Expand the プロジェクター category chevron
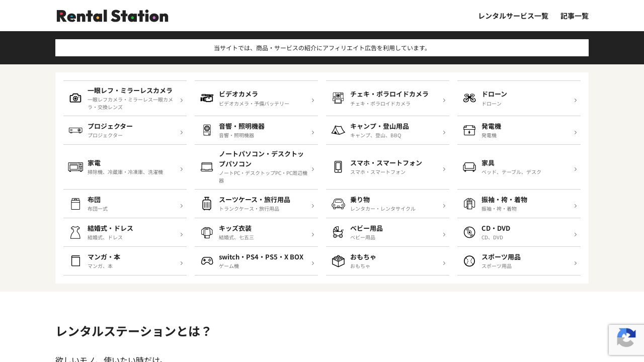The width and height of the screenshot is (644, 362). coord(181,132)
